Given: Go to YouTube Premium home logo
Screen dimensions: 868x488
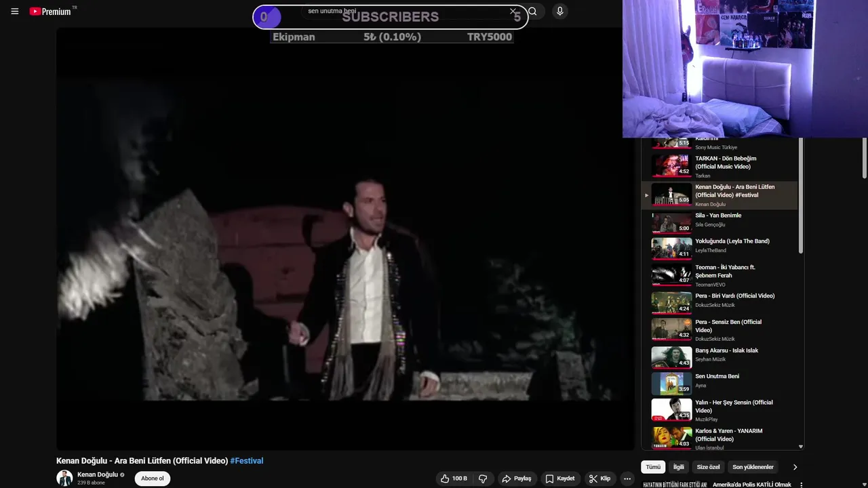Looking at the screenshot, I should coord(50,12).
